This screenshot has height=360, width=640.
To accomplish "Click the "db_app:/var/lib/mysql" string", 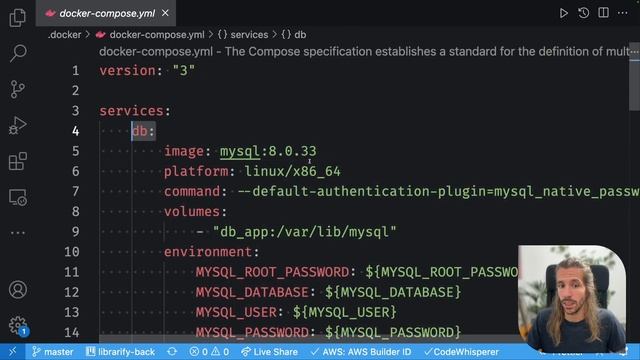I will coord(304,232).
